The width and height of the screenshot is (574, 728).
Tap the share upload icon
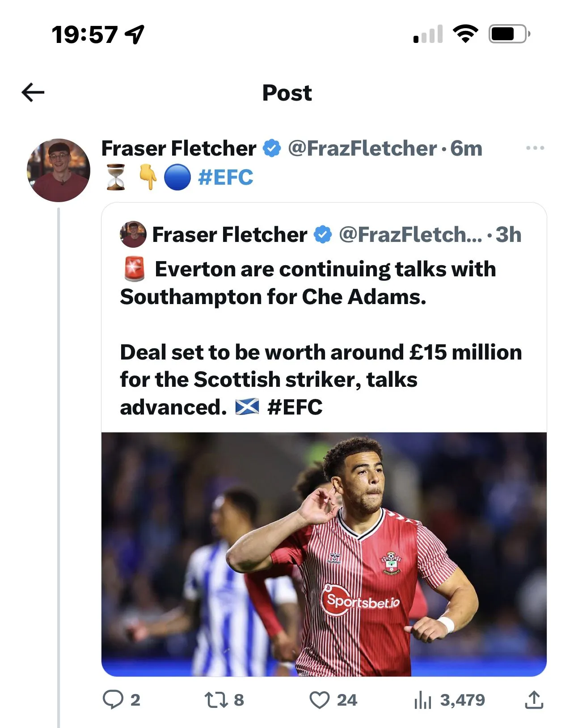[x=534, y=700]
